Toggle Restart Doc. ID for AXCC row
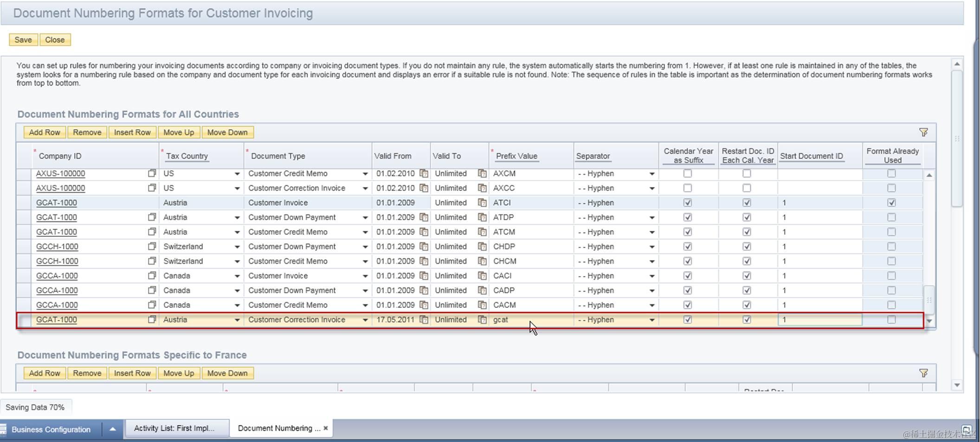980x442 pixels. tap(747, 188)
